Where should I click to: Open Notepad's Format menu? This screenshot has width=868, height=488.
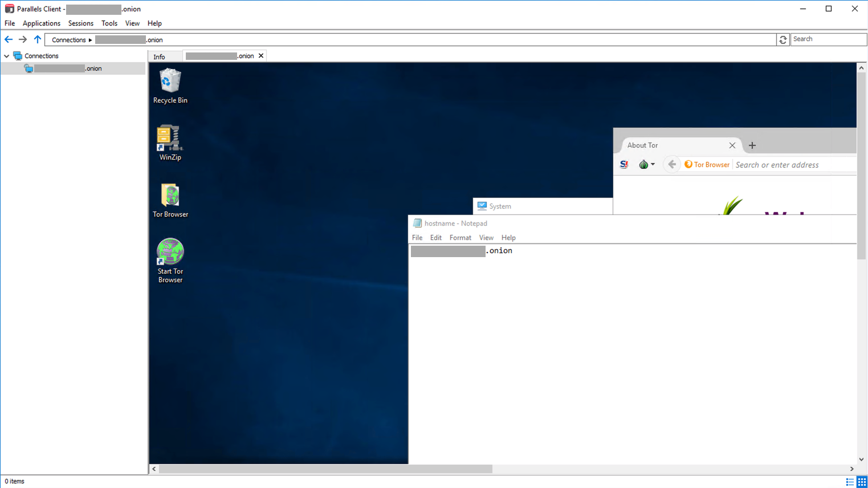click(x=461, y=238)
